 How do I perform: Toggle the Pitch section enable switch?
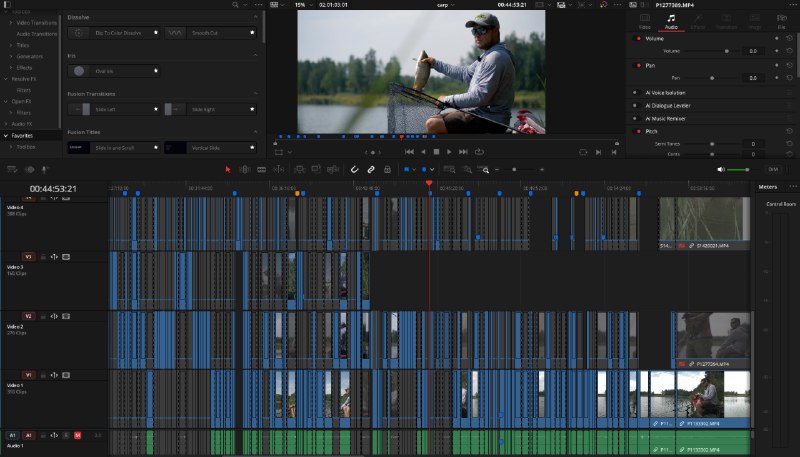pos(637,131)
